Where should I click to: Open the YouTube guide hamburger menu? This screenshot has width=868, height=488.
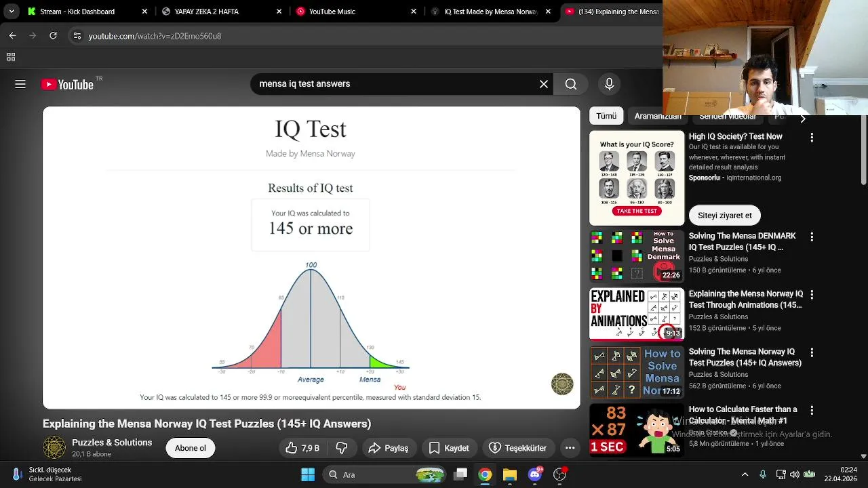point(20,84)
